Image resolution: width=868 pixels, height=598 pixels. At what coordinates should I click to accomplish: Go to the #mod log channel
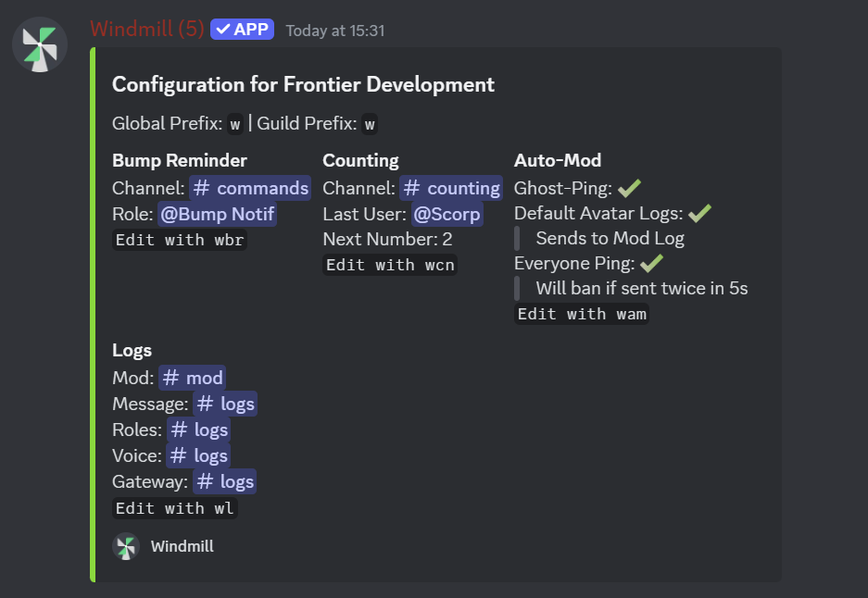point(192,378)
